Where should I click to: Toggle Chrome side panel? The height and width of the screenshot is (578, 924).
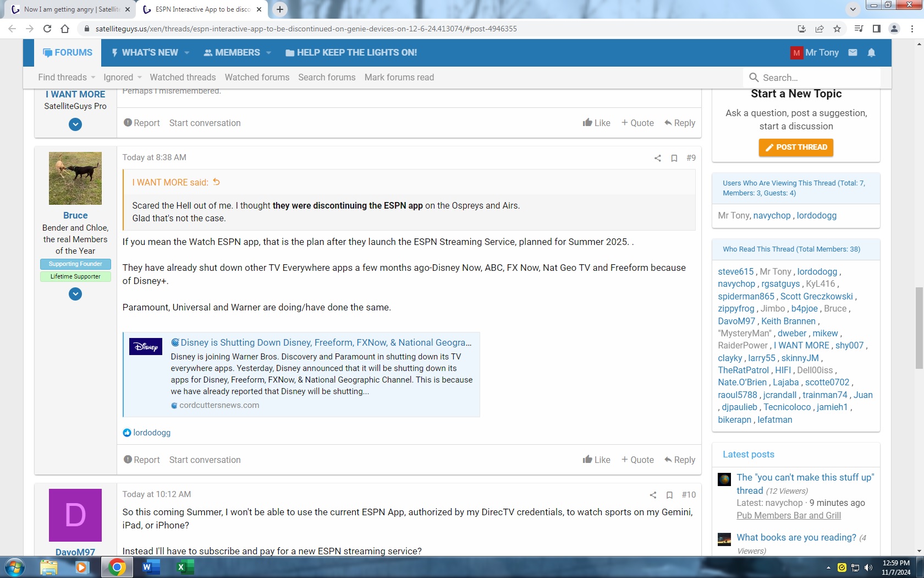click(x=877, y=29)
